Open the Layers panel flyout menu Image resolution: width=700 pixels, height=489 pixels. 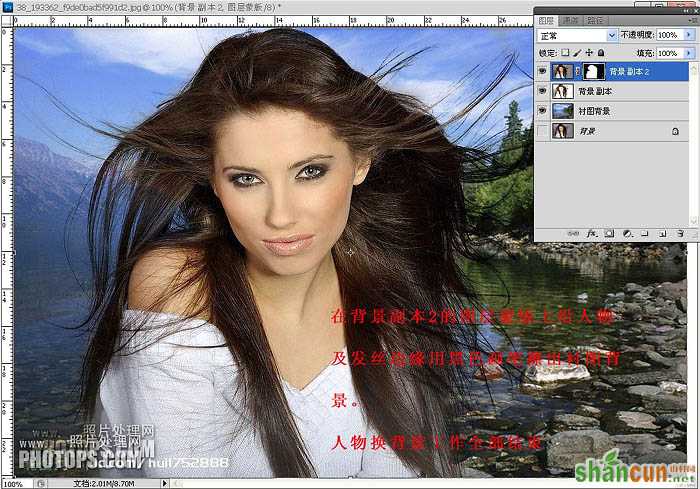695,21
